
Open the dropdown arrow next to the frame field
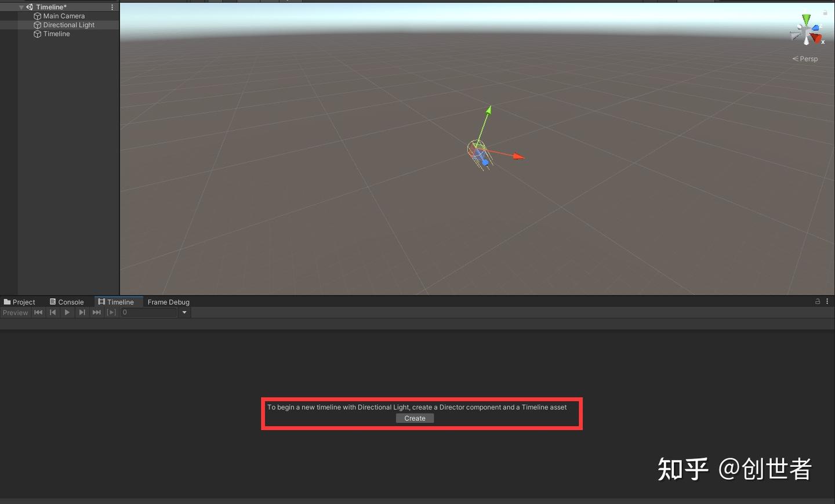(184, 313)
